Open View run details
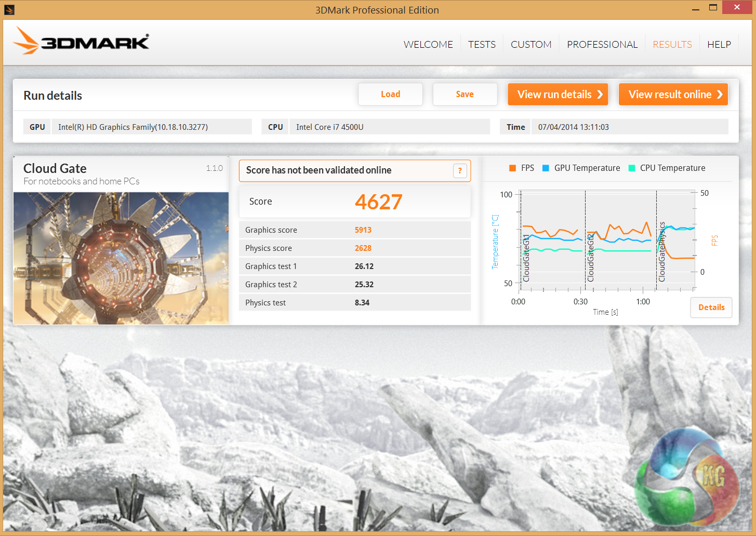 point(558,94)
